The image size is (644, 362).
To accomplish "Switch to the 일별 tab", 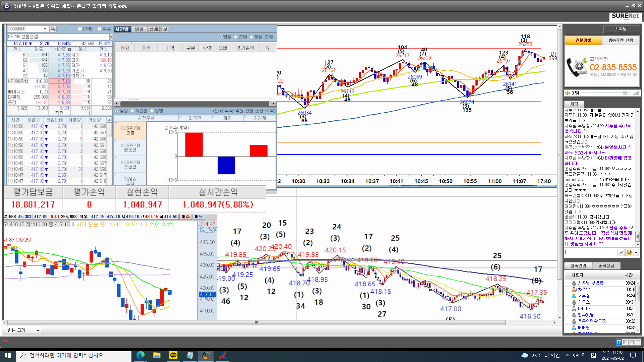I will coord(139,29).
